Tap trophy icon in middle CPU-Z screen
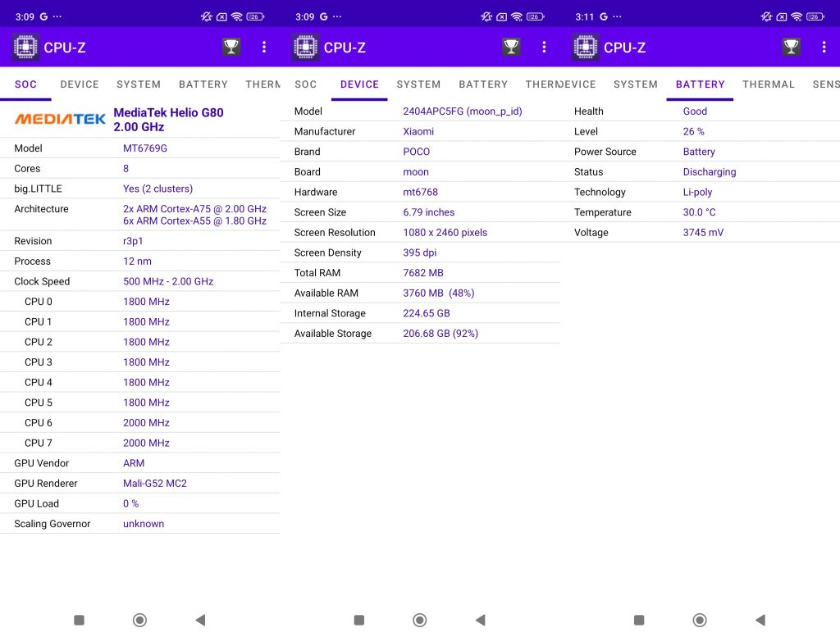This screenshot has height=637, width=840. click(511, 47)
